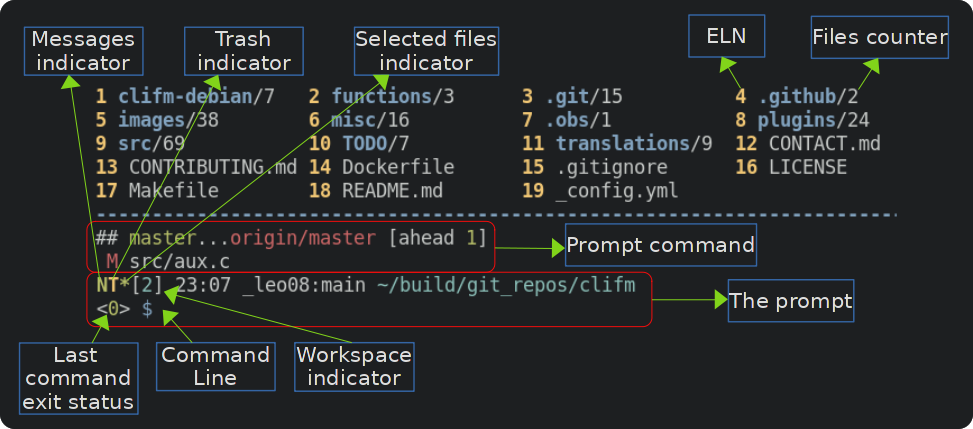Click the ~/build/git_repos/clifm path
The height and width of the screenshot is (429, 973).
click(506, 285)
